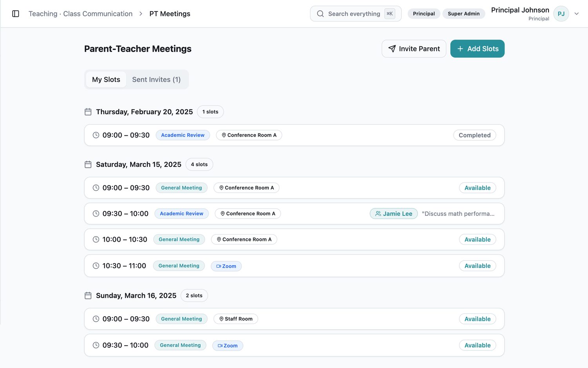
Task: Switch to the My Slots tab
Action: [x=106, y=80]
